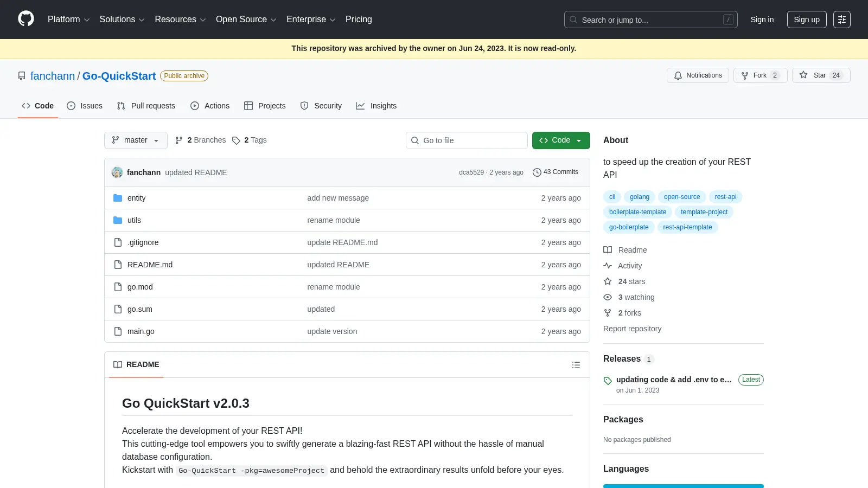This screenshot has width=868, height=488.
Task: Click the Activity pulse icon
Action: [x=608, y=266]
